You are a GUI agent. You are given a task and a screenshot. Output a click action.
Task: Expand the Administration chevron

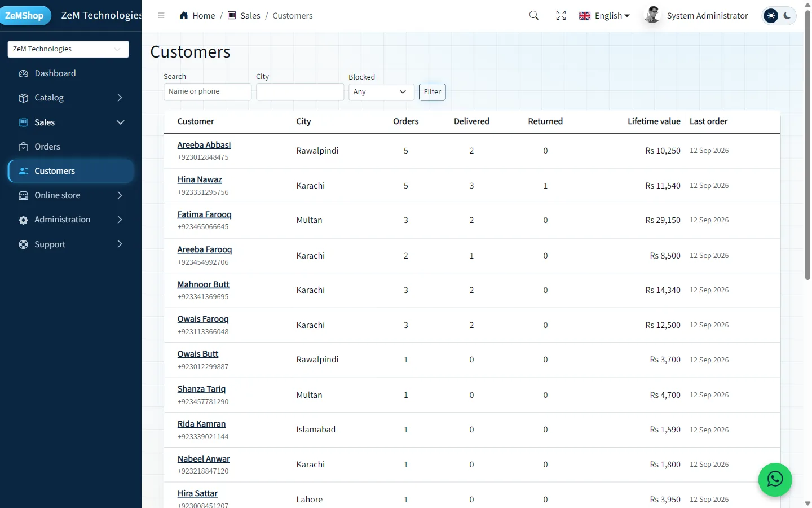click(120, 220)
